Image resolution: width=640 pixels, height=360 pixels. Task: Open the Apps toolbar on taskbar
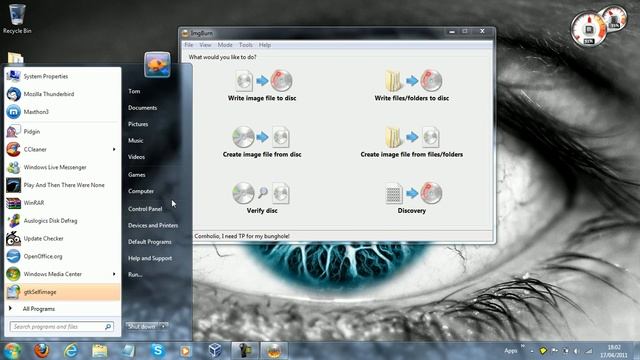click(511, 351)
